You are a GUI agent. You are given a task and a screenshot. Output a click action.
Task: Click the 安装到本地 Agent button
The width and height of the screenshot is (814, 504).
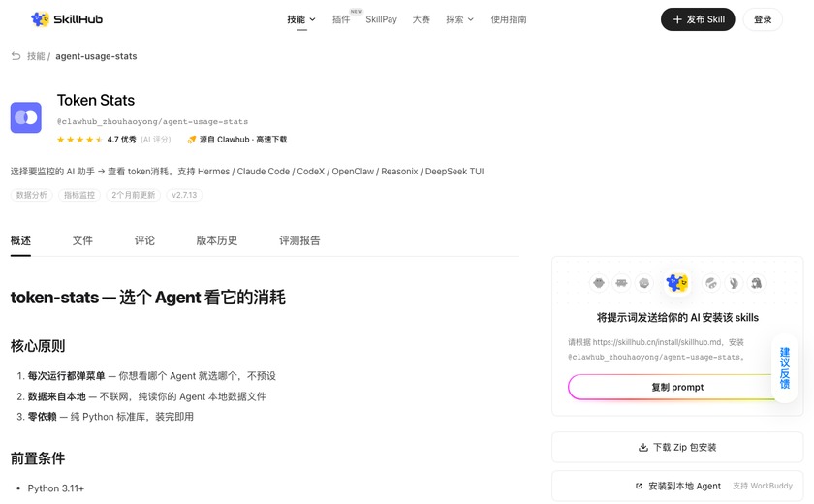pos(677,486)
